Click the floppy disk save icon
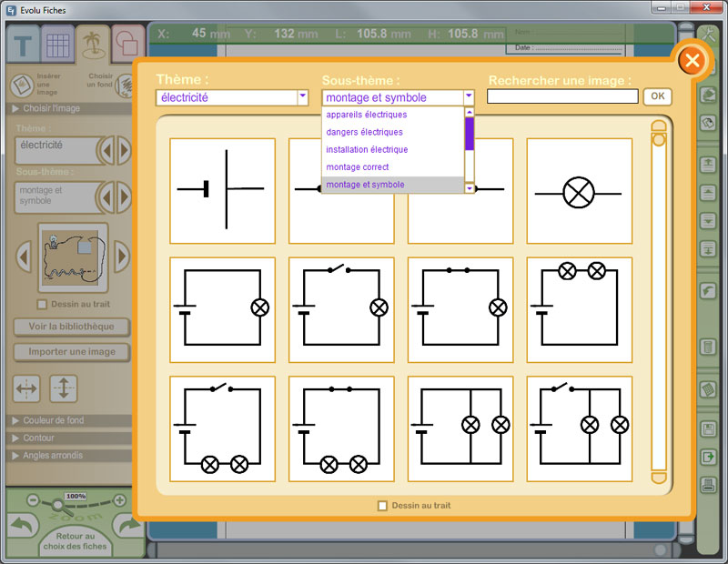Screen dimensions: 728x564 [x=711, y=428]
